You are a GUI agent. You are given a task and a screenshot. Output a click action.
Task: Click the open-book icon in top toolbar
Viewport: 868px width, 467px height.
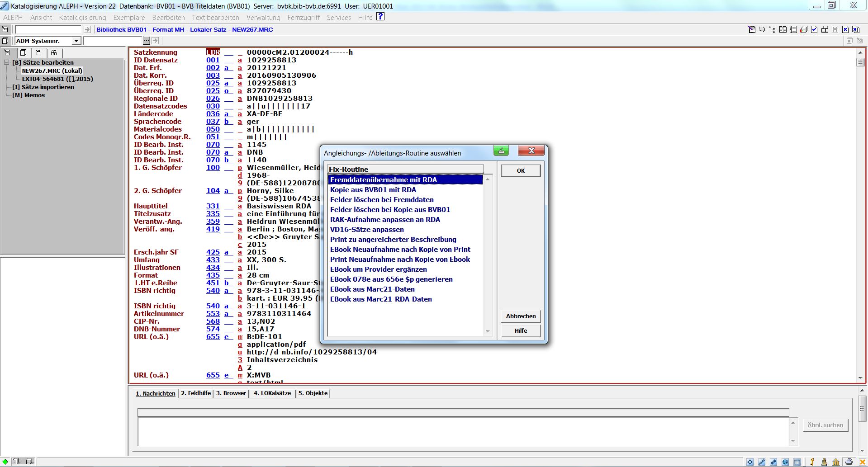tap(783, 29)
